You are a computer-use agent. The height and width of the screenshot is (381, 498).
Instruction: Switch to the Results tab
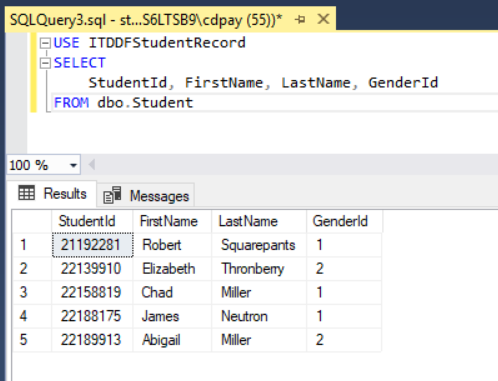point(52,194)
